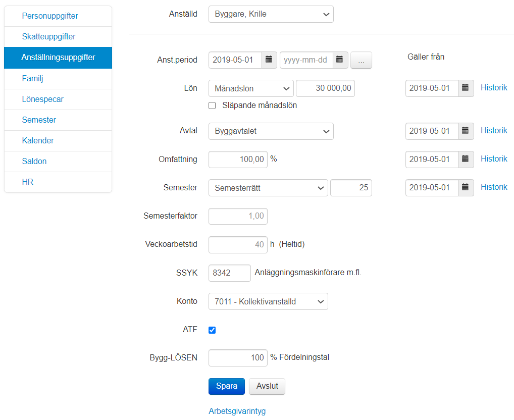Open HR section
Image resolution: width=514 pixels, height=420 pixels.
[x=58, y=182]
